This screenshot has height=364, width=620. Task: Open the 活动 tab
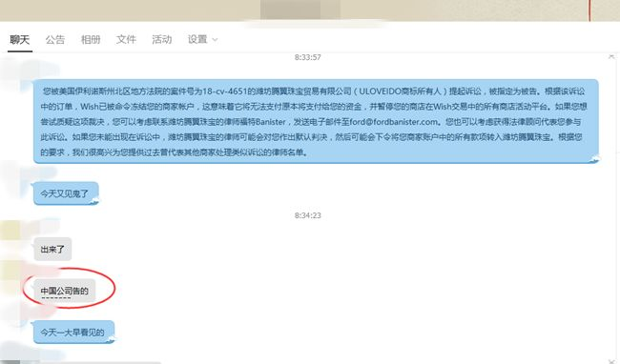[162, 39]
